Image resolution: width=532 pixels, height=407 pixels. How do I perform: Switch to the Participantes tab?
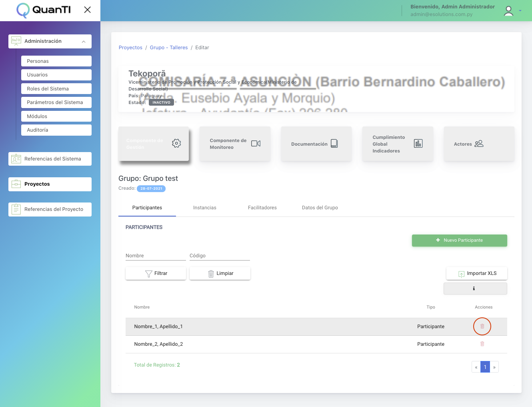pyautogui.click(x=147, y=208)
